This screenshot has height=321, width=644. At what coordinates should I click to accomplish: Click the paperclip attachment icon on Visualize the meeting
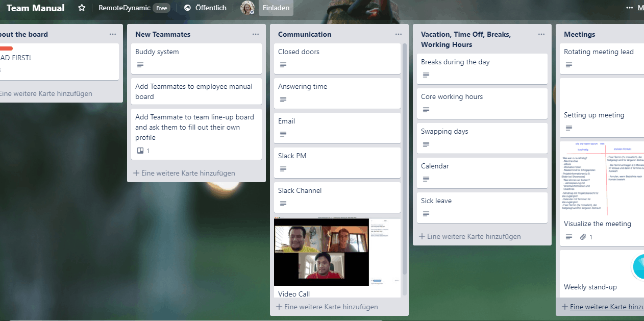point(583,236)
